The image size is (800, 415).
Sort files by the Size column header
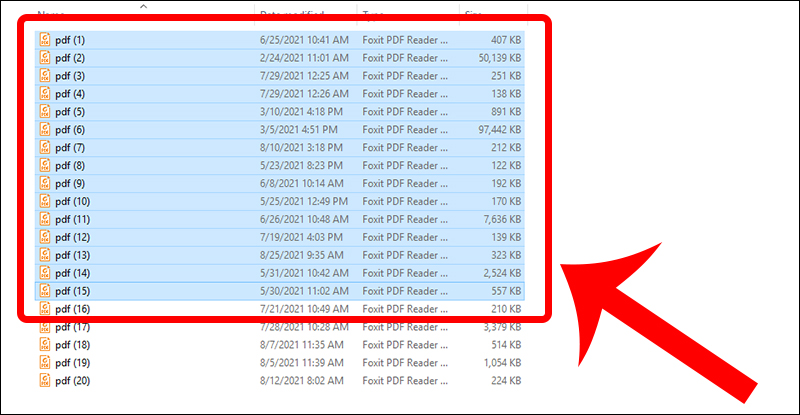click(x=473, y=14)
